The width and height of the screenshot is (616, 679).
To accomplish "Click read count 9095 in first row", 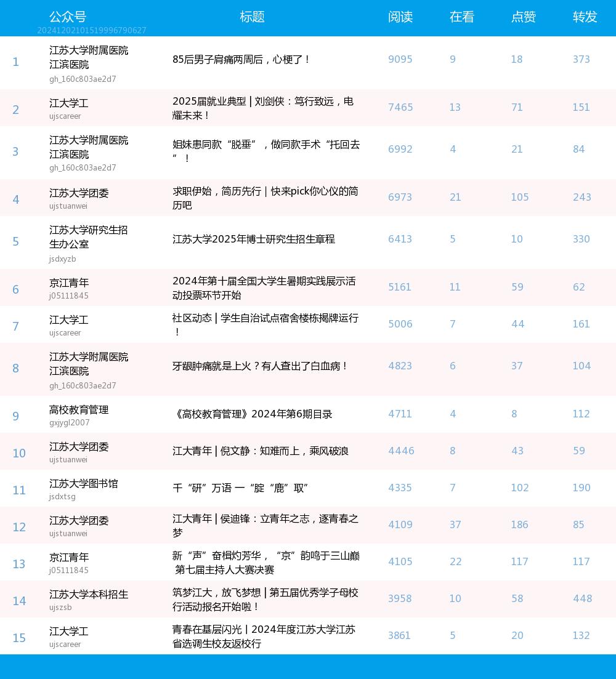I will pos(400,60).
